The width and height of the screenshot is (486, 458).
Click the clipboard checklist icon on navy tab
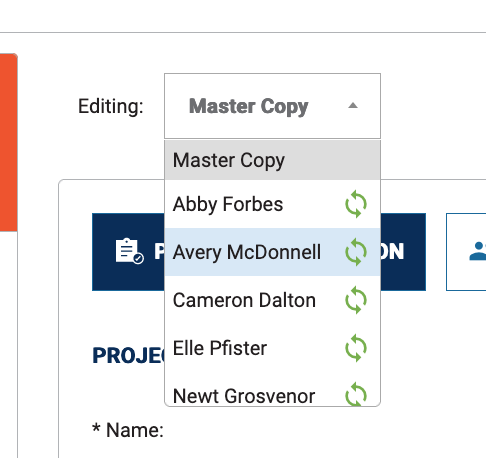point(129,251)
